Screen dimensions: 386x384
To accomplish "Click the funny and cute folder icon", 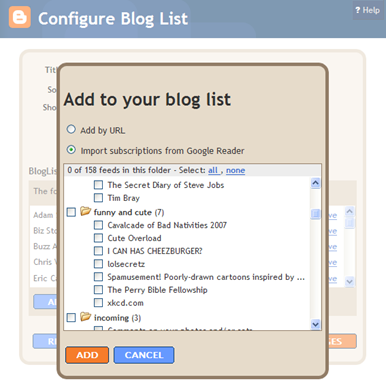I will pos(85,211).
